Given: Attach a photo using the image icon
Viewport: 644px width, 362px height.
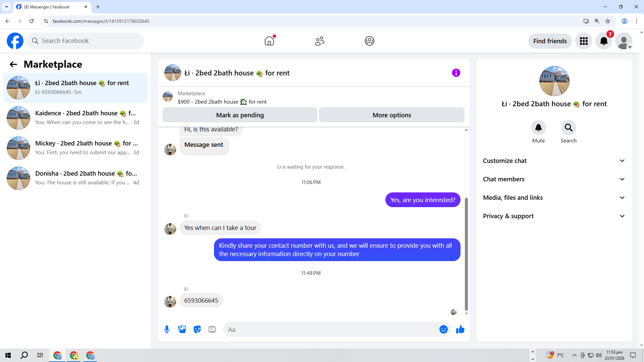Looking at the screenshot, I should [x=182, y=329].
